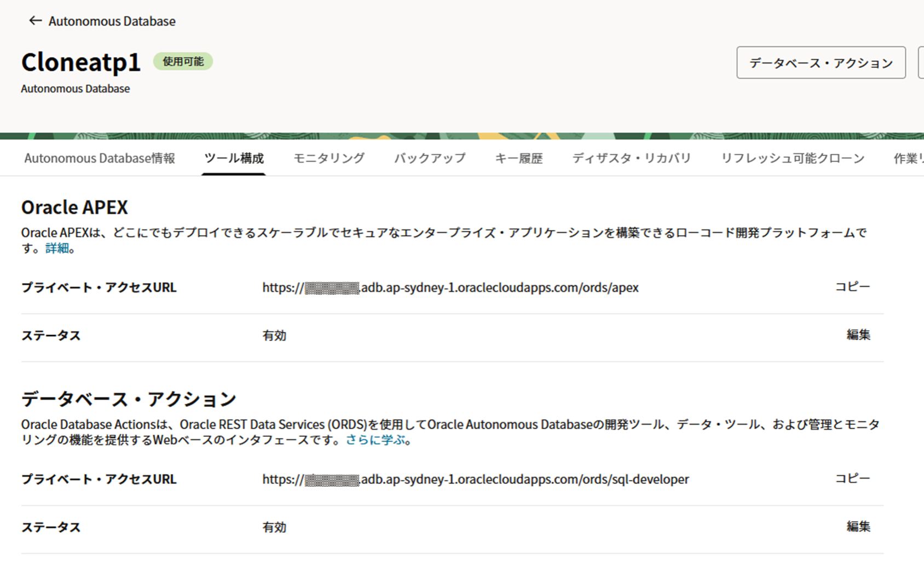Open the リフレッシュ可能クローン tab

[793, 158]
